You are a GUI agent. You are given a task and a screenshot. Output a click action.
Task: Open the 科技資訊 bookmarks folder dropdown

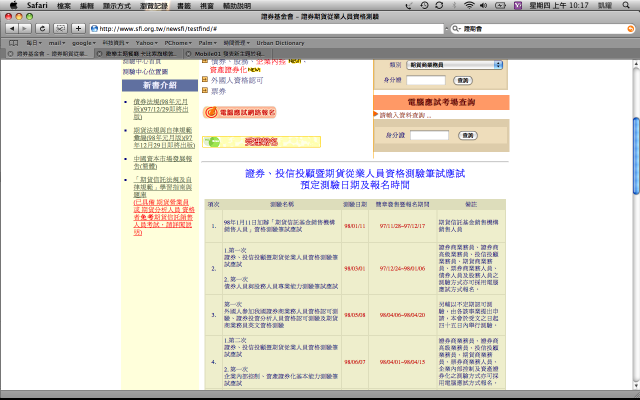click(x=116, y=43)
